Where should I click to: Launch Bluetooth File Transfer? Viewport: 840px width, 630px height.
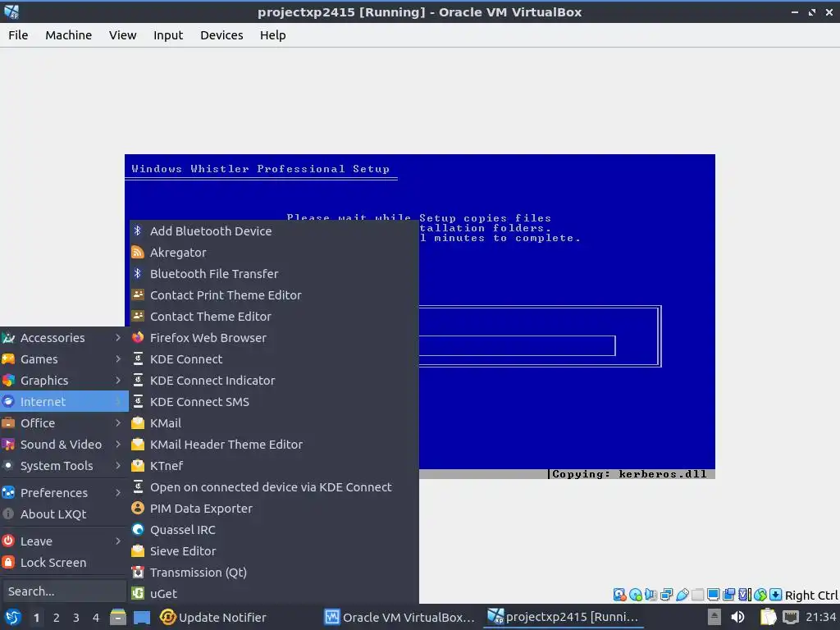(274, 274)
